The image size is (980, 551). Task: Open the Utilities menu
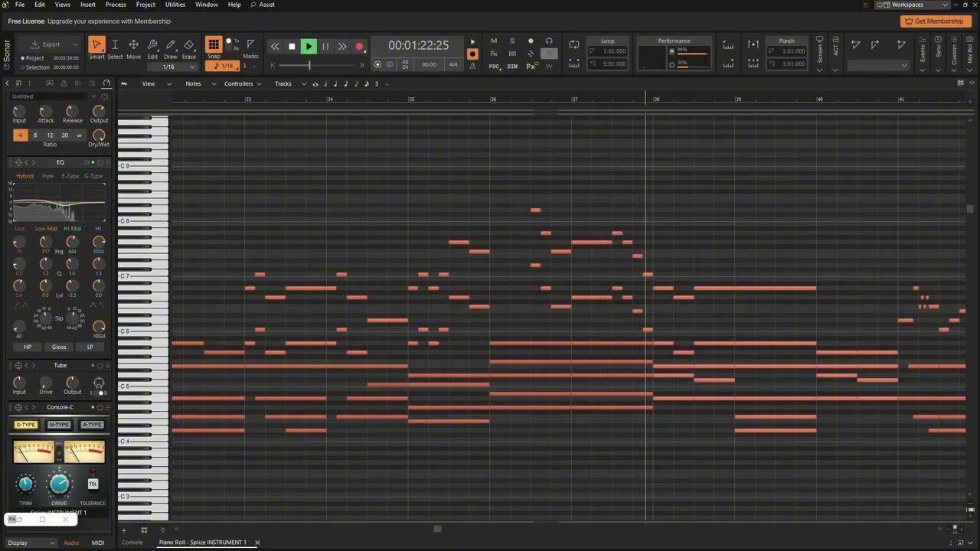pyautogui.click(x=175, y=5)
